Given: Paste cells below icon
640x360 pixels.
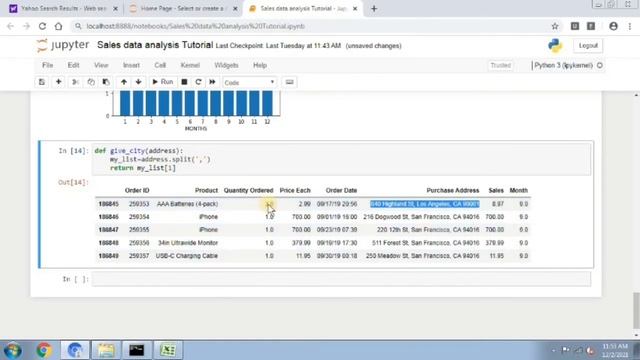Looking at the screenshot, I should click(x=106, y=82).
